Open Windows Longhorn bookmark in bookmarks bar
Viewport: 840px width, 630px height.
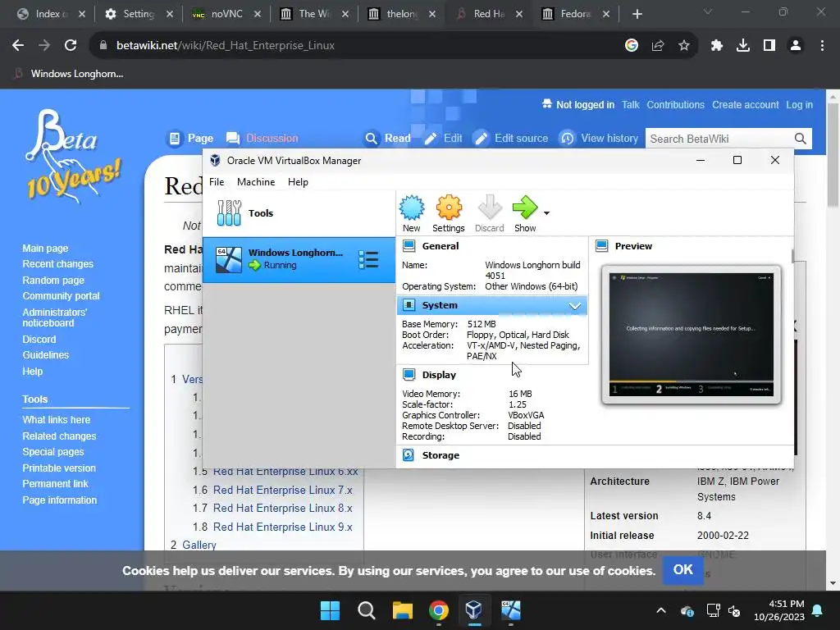[69, 73]
